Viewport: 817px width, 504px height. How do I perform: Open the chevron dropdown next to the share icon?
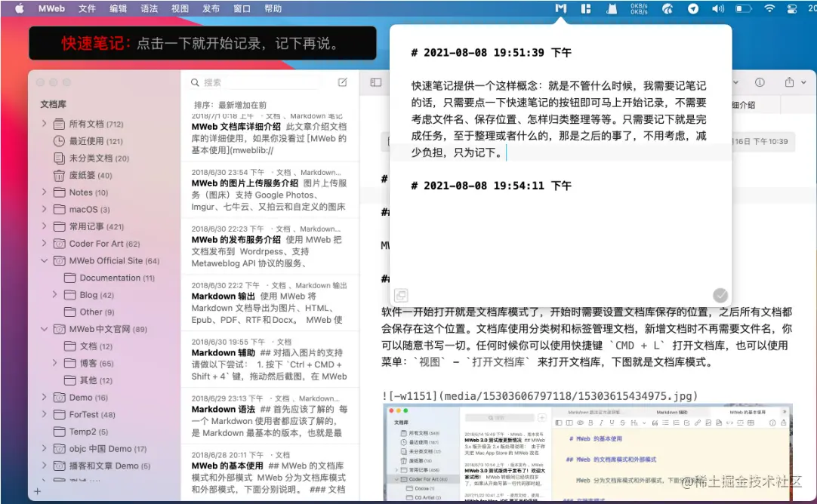click(803, 81)
